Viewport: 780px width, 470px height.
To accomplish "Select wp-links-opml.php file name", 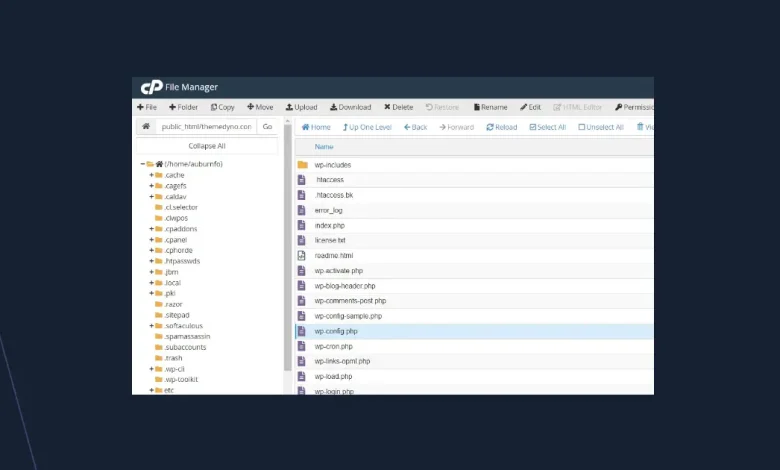I will tap(342, 362).
